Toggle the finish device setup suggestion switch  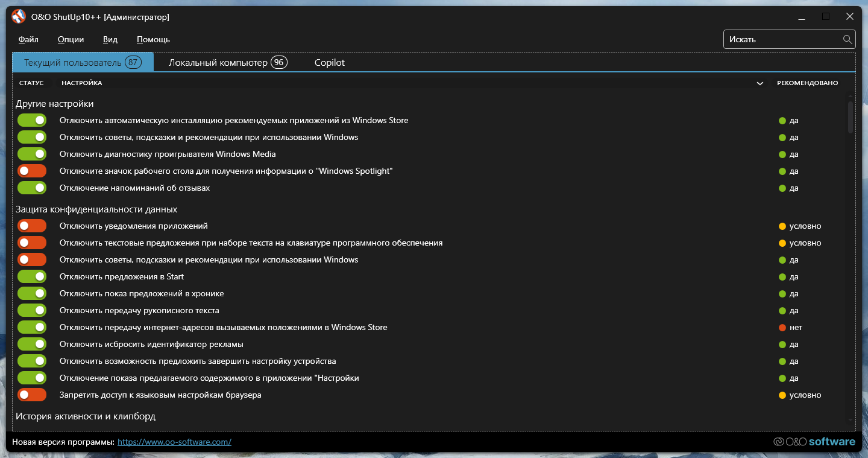coord(32,361)
